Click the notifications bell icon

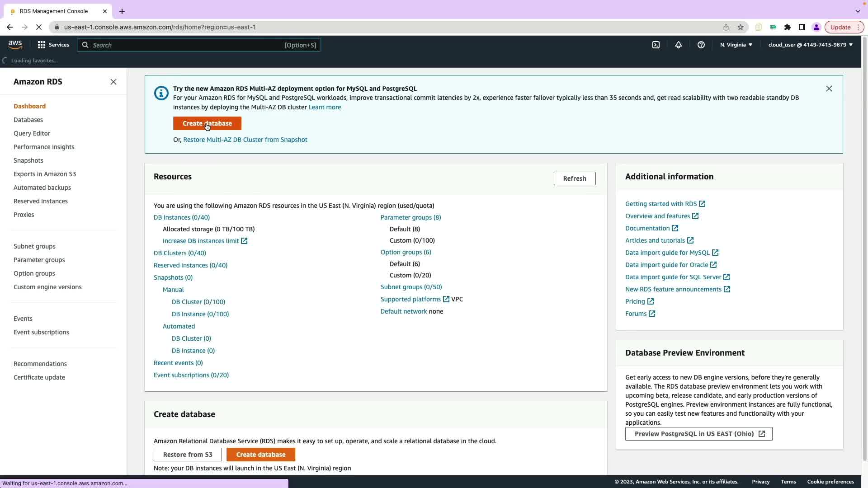(x=678, y=45)
